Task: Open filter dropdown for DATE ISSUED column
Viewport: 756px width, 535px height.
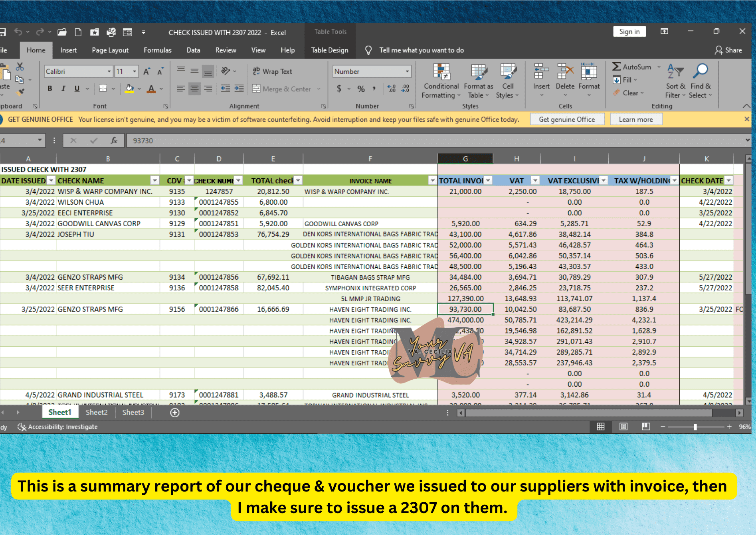Action: tap(51, 181)
